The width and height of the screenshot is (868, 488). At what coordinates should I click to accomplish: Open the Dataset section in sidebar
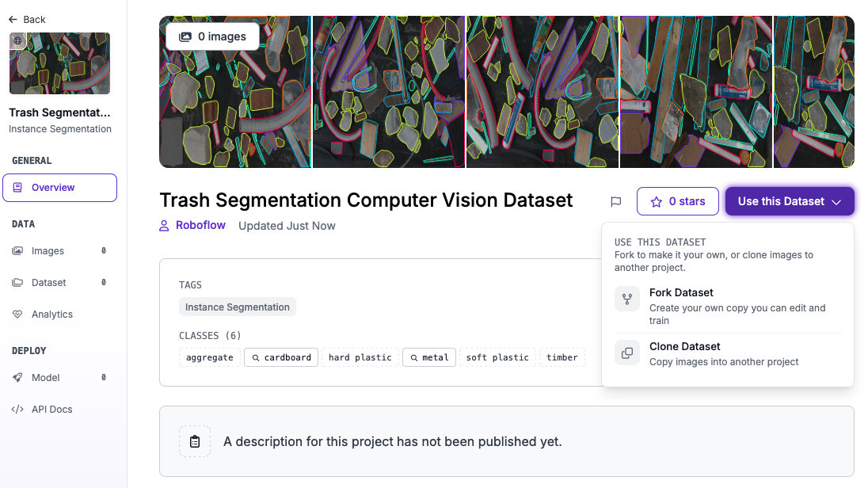click(x=48, y=283)
